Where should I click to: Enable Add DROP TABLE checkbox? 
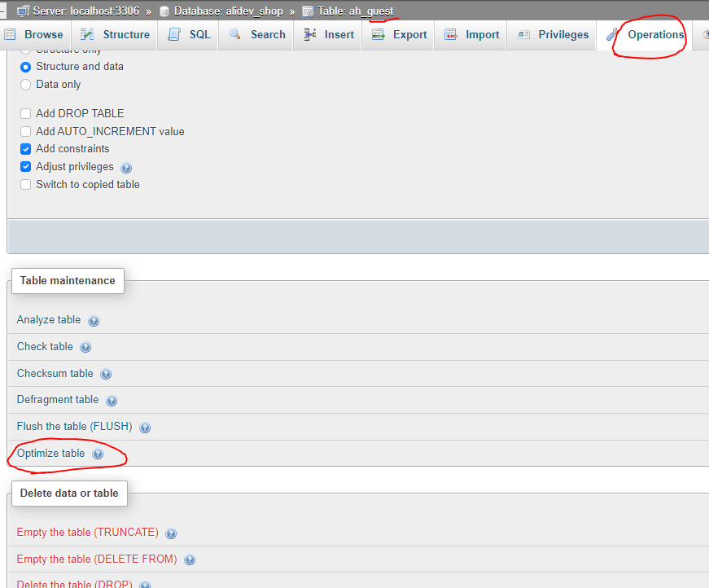[x=26, y=113]
